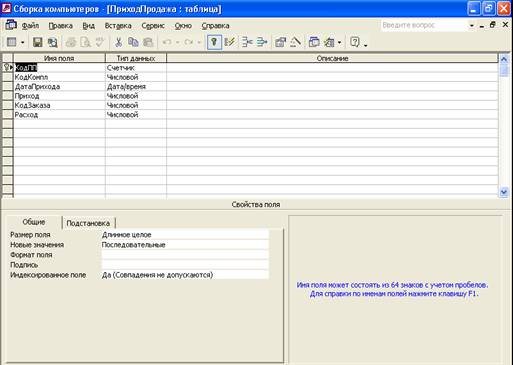The width and height of the screenshot is (513, 365).
Task: Select the ДатаПрихода field name cell
Action: [x=59, y=87]
